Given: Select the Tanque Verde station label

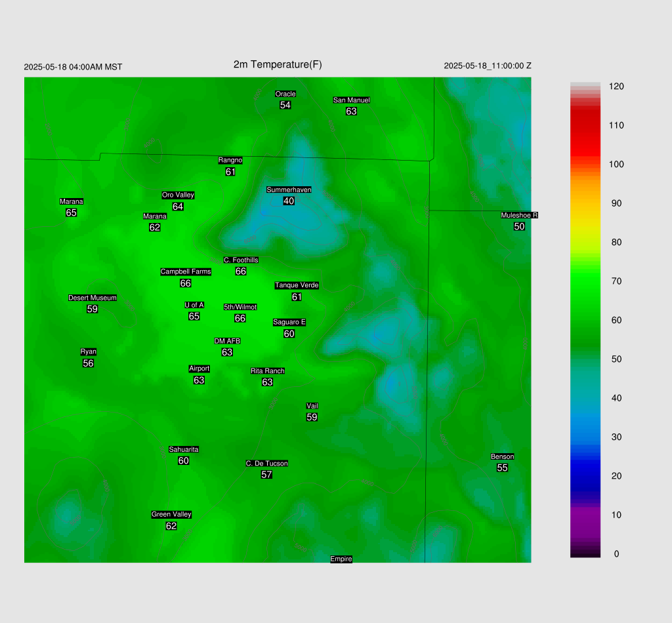Looking at the screenshot, I should click(x=297, y=285).
